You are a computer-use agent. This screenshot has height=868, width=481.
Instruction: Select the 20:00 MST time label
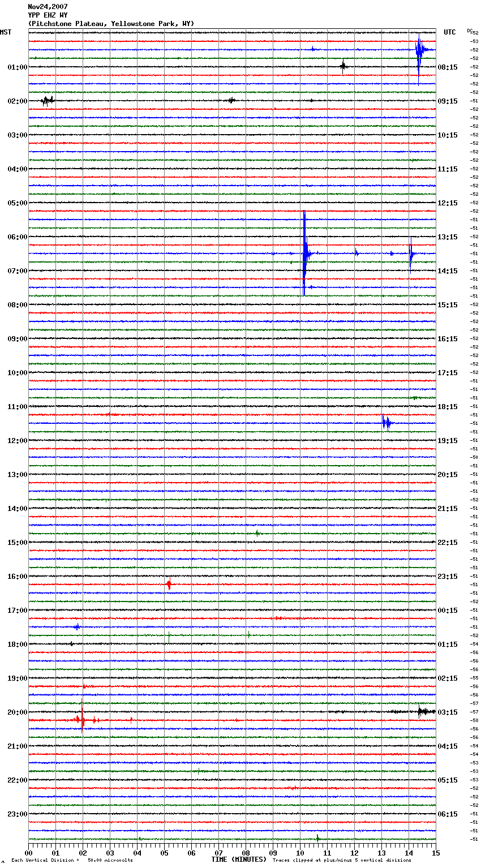[18, 712]
